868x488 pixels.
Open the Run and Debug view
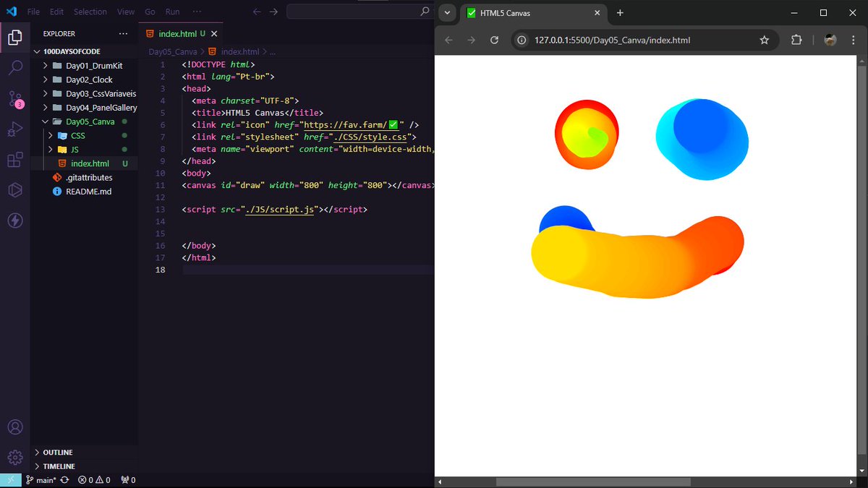[x=15, y=129]
